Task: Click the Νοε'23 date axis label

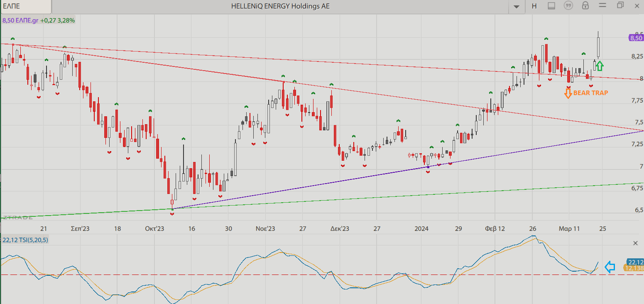Action: pos(265,229)
